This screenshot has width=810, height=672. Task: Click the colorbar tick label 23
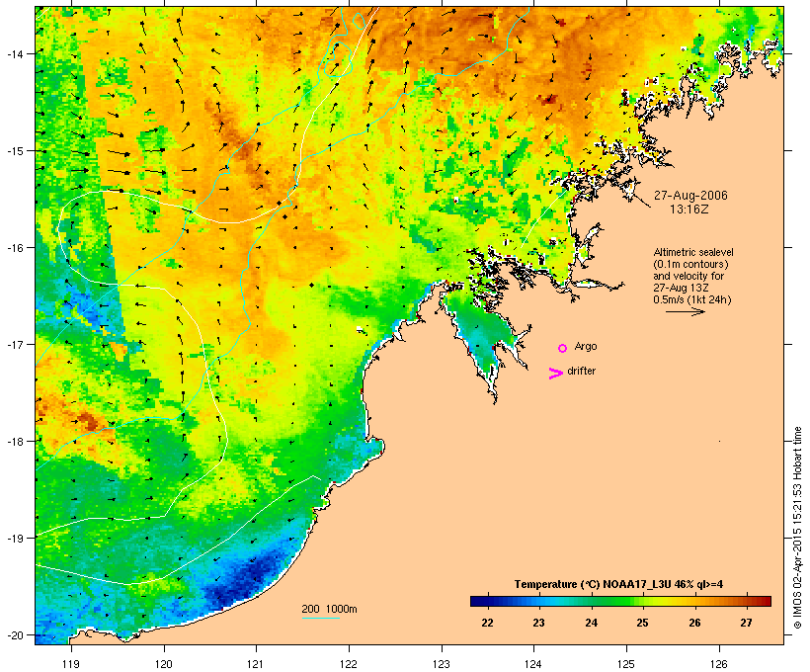click(538, 623)
